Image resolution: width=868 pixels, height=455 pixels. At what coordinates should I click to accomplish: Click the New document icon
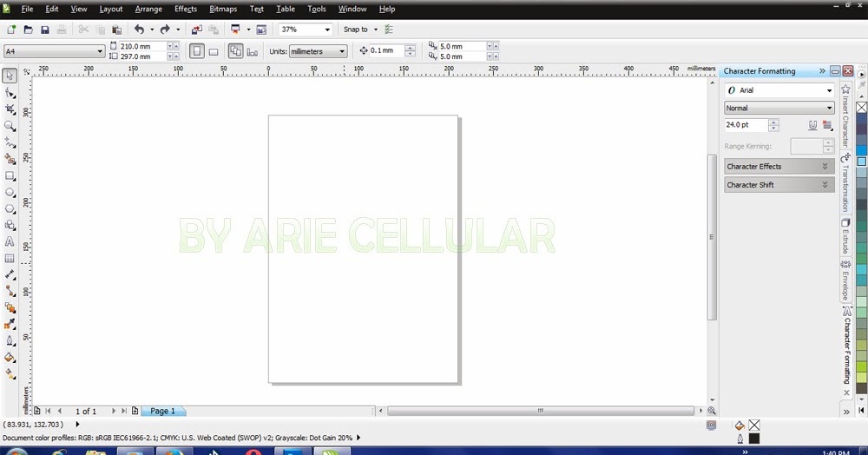pos(11,30)
